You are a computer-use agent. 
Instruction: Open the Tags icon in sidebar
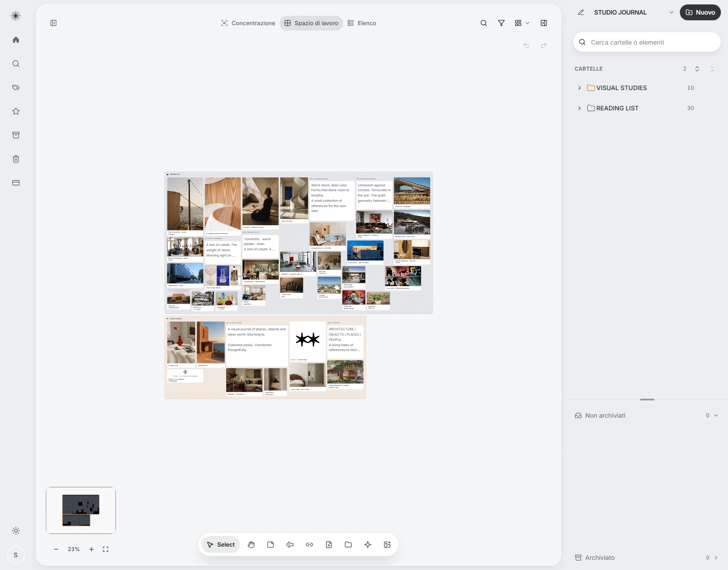point(16,87)
